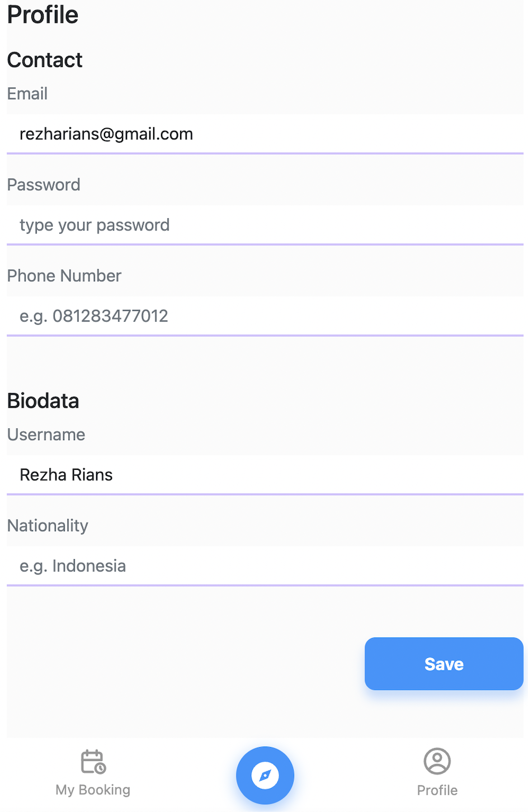Switch to the My Booking tab label
Image resolution: width=528 pixels, height=812 pixels.
(x=93, y=790)
